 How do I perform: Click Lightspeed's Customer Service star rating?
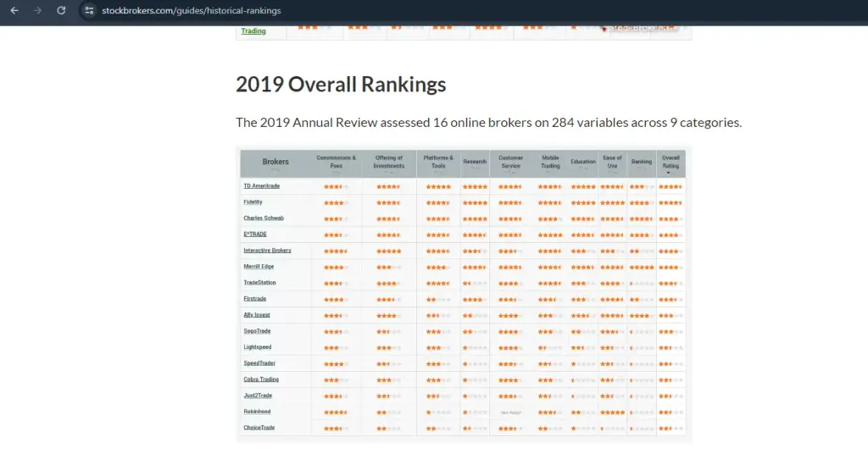click(x=510, y=348)
